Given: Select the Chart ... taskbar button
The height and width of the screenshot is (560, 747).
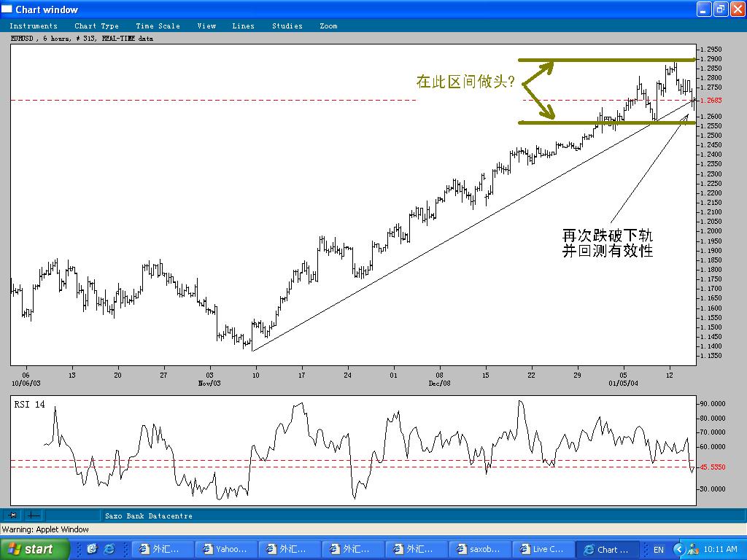Looking at the screenshot, I should (606, 549).
